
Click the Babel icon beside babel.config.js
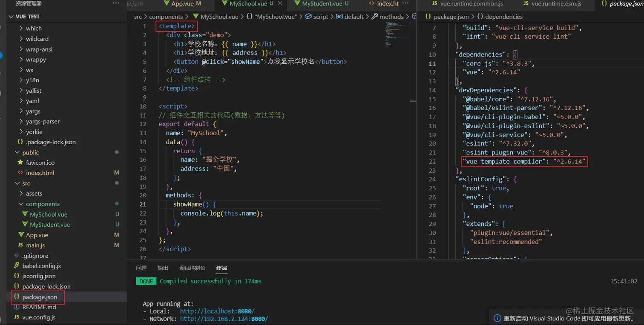[x=17, y=266]
